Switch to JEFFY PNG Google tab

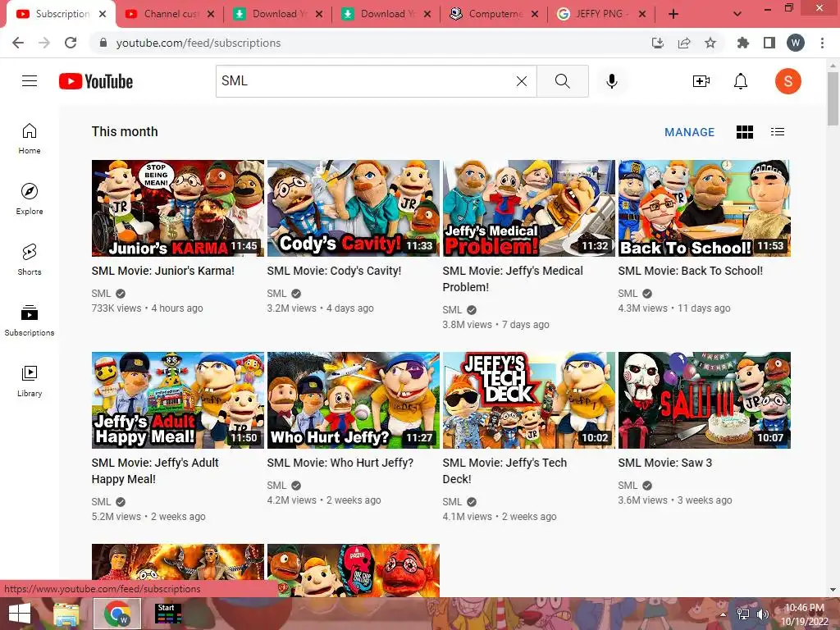pyautogui.click(x=601, y=14)
